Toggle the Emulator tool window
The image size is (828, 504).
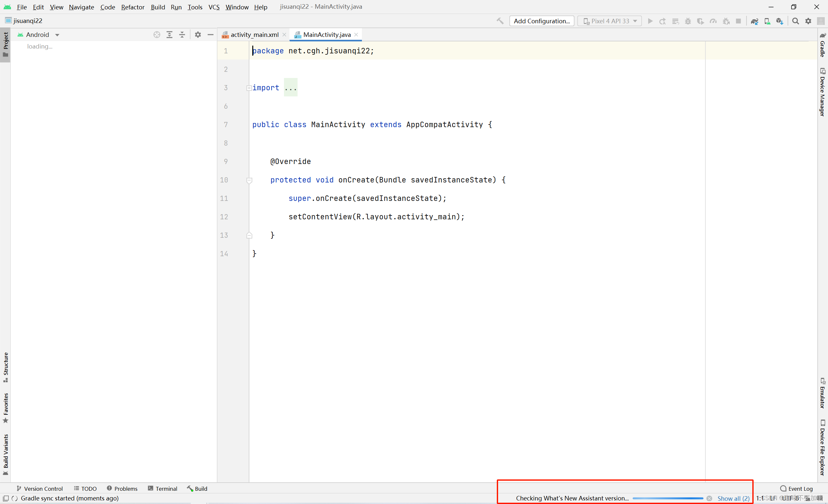(x=822, y=393)
